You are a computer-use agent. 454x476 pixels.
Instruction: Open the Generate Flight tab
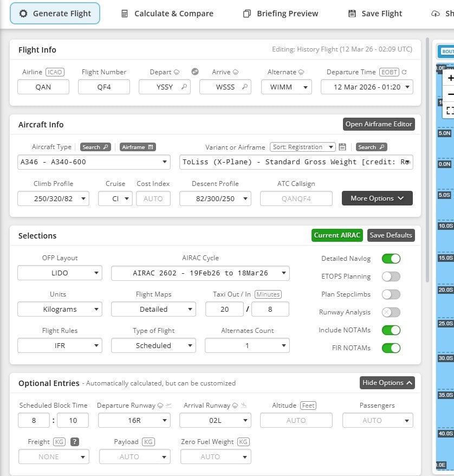(x=55, y=14)
